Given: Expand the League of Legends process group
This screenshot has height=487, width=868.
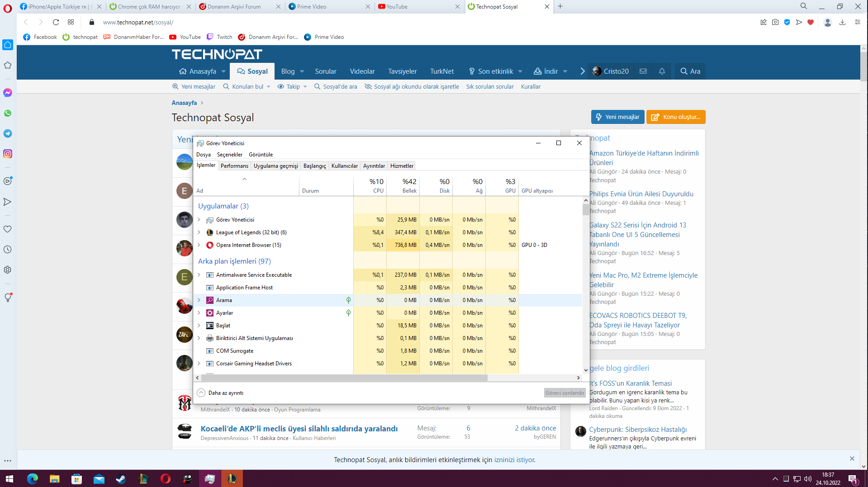Looking at the screenshot, I should tap(199, 232).
